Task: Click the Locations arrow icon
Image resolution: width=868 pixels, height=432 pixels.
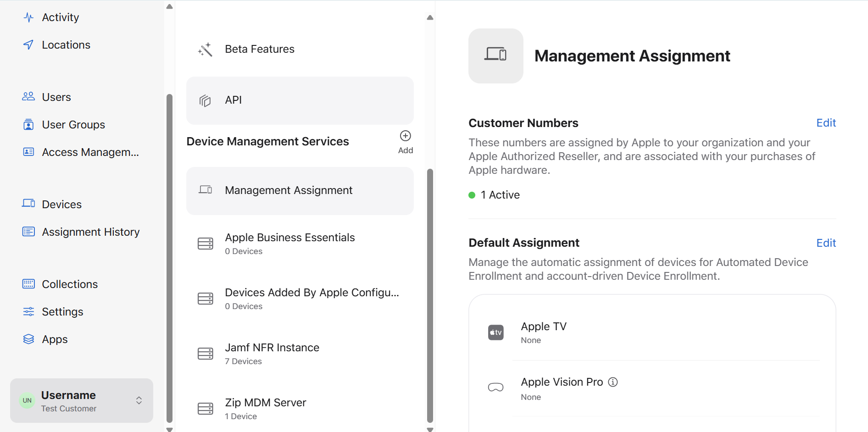Action: click(x=28, y=45)
